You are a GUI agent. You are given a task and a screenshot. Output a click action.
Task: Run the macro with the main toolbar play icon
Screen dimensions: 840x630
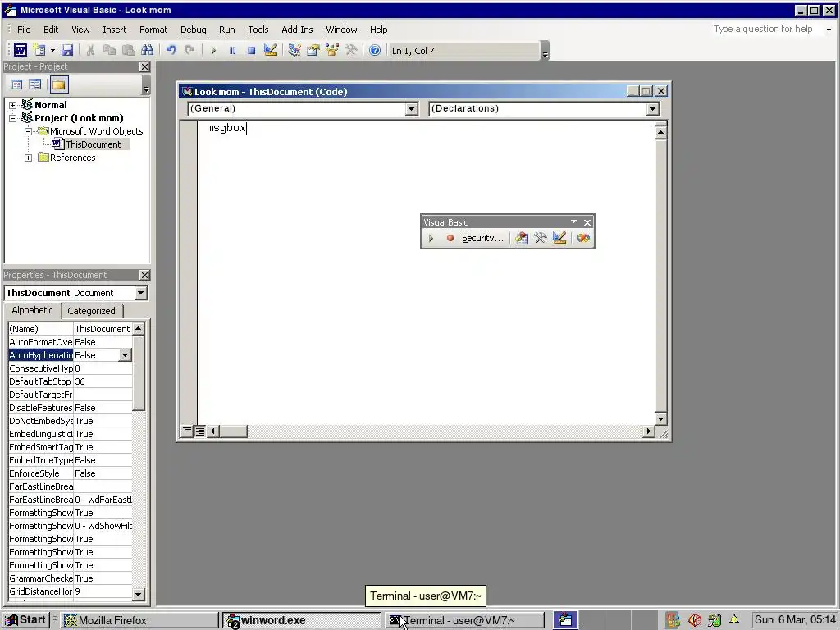[x=213, y=50]
